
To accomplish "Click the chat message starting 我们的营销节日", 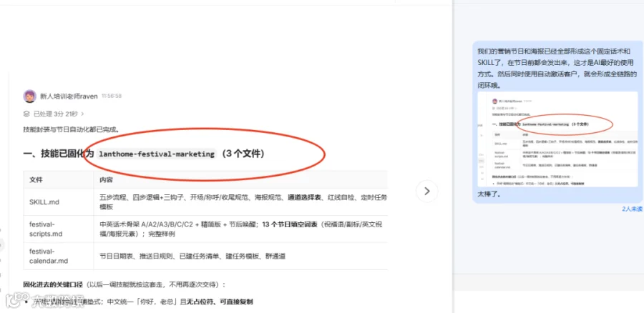I will [x=557, y=69].
